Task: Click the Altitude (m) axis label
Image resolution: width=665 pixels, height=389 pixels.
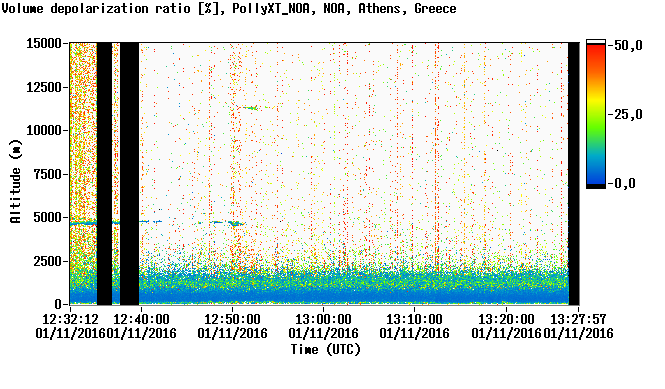Action: (x=15, y=181)
